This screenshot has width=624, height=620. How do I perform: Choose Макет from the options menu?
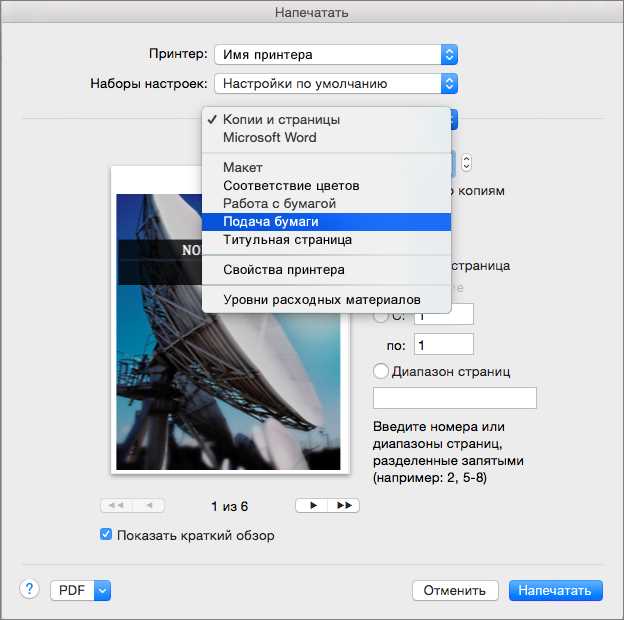243,168
